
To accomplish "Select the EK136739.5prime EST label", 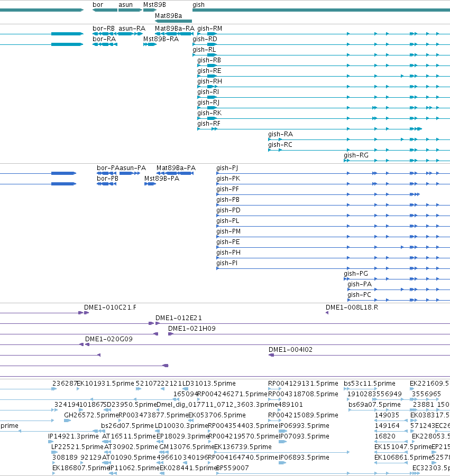I will (x=243, y=447).
